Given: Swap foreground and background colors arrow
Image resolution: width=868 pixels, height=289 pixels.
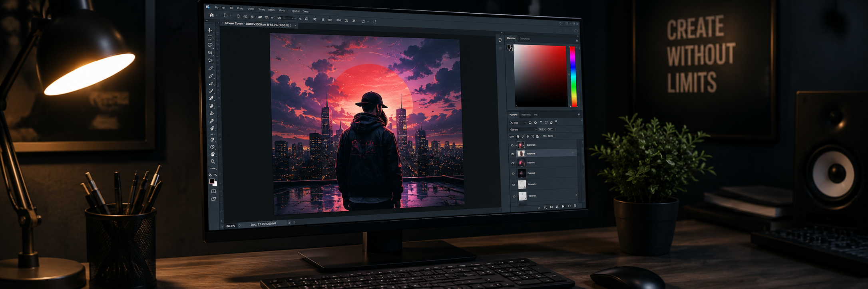Looking at the screenshot, I should (215, 175).
